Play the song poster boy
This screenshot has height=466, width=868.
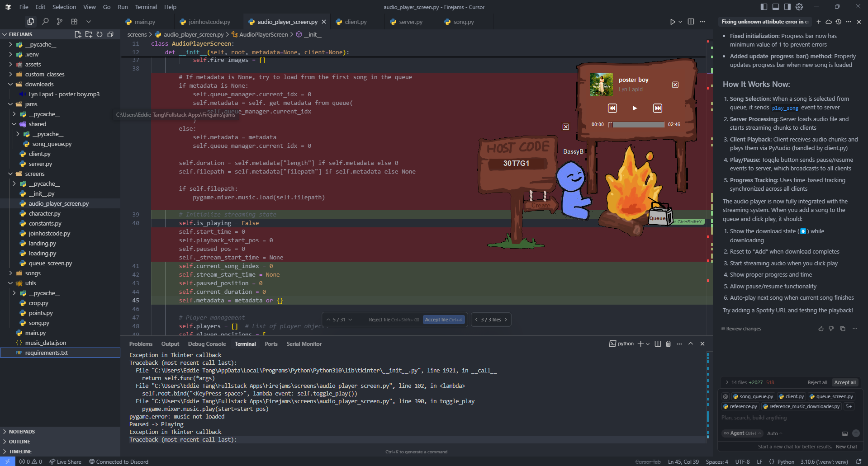pyautogui.click(x=635, y=108)
